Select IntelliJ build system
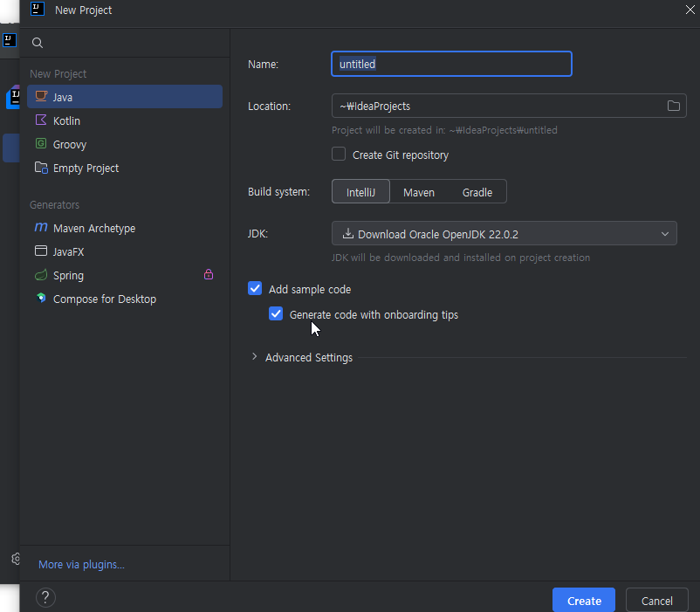The height and width of the screenshot is (612, 700). coord(360,192)
